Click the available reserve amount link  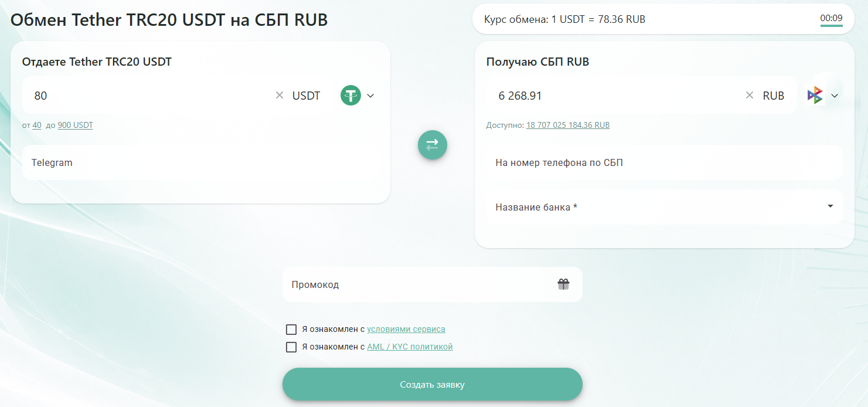tap(567, 125)
